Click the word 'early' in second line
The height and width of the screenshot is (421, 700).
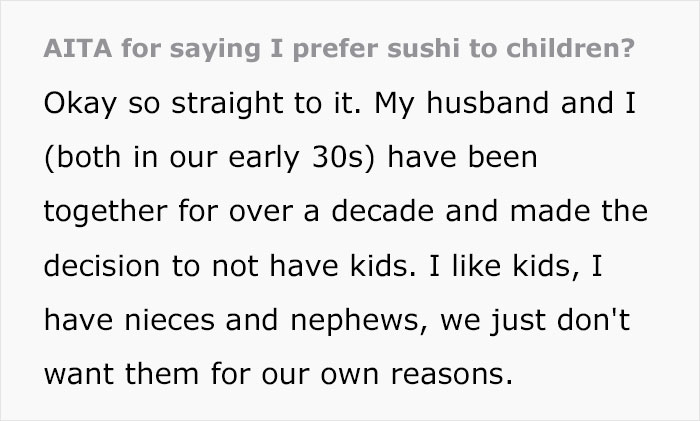click(264, 159)
